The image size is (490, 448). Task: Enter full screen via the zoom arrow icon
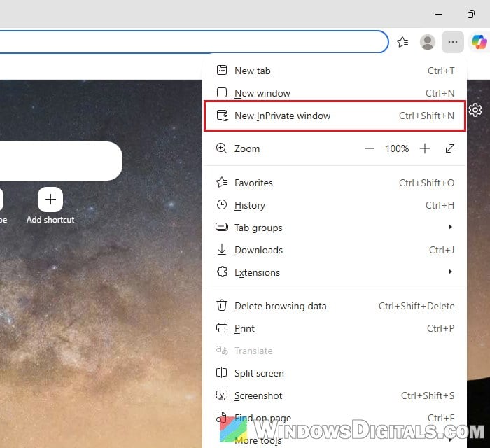tap(450, 148)
